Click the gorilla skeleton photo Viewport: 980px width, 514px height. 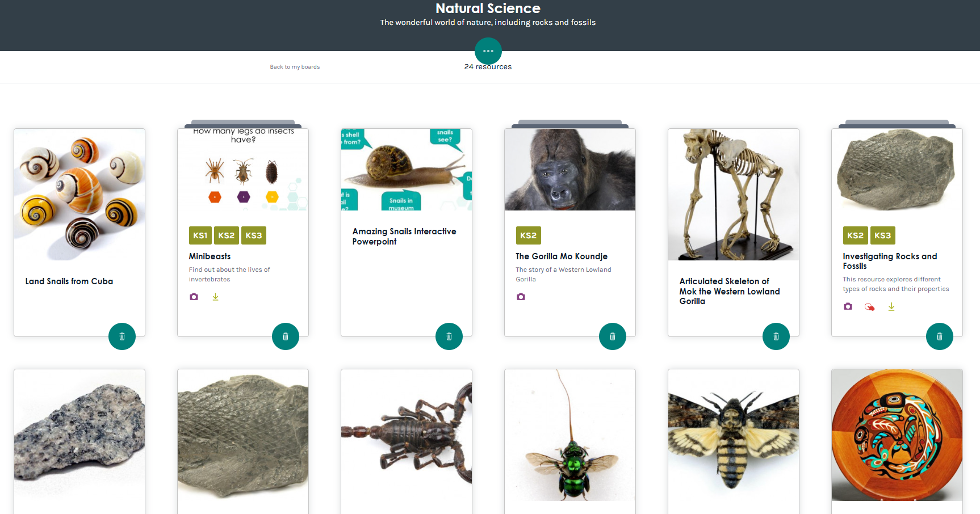tap(734, 195)
